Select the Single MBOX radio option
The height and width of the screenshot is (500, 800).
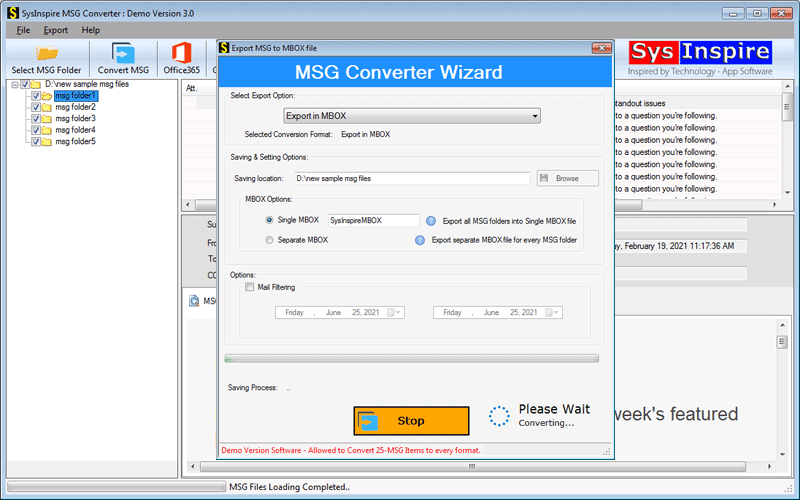point(269,220)
